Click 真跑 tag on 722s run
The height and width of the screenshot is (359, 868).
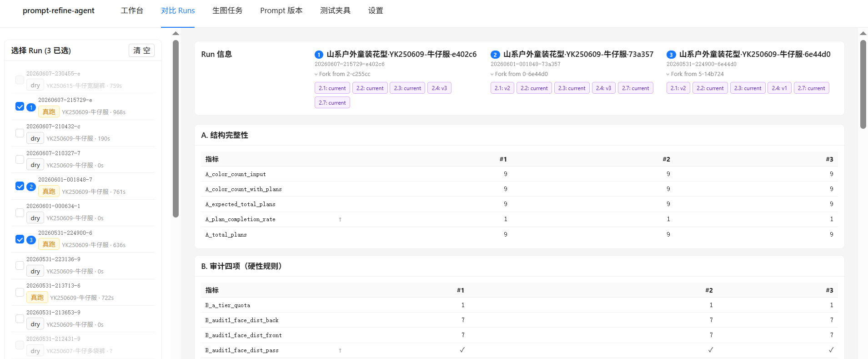37,298
